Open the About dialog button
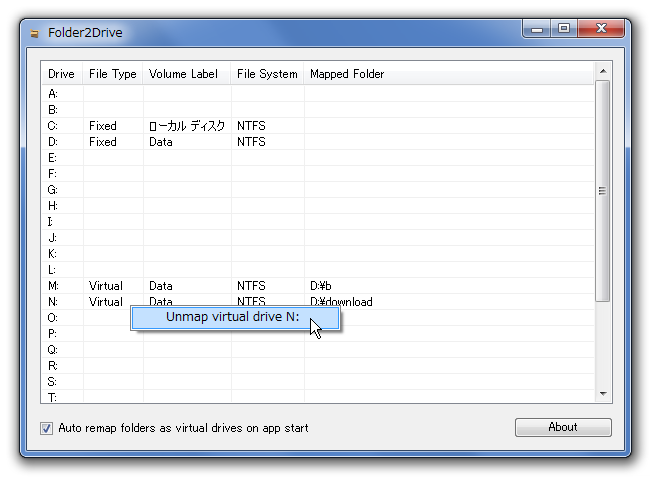The width and height of the screenshot is (654, 479). point(563,427)
